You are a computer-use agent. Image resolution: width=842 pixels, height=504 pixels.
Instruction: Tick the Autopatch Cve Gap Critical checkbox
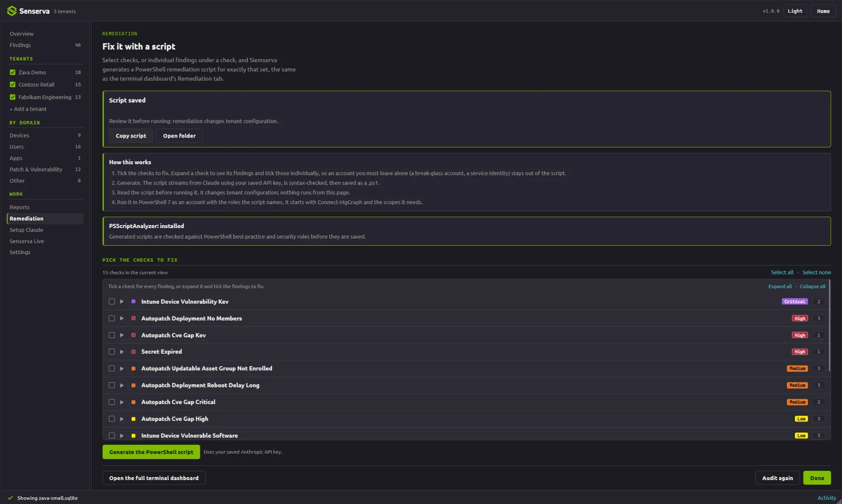(112, 402)
